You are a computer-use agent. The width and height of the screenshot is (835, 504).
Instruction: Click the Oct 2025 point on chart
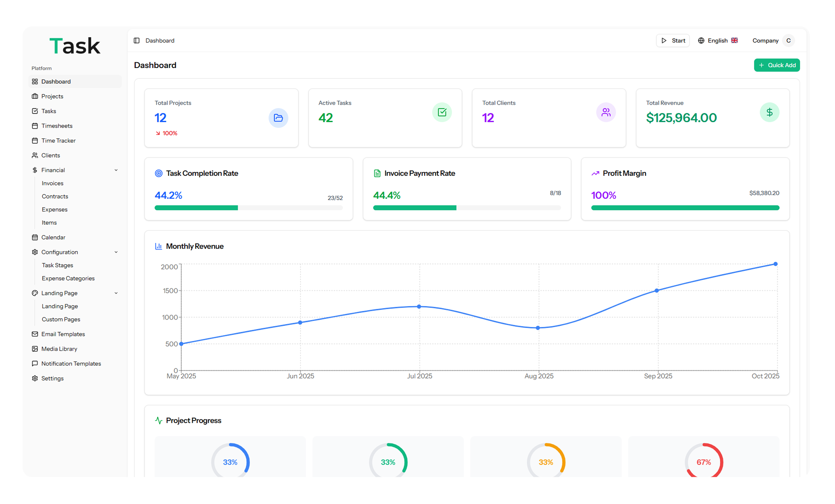[x=775, y=264]
